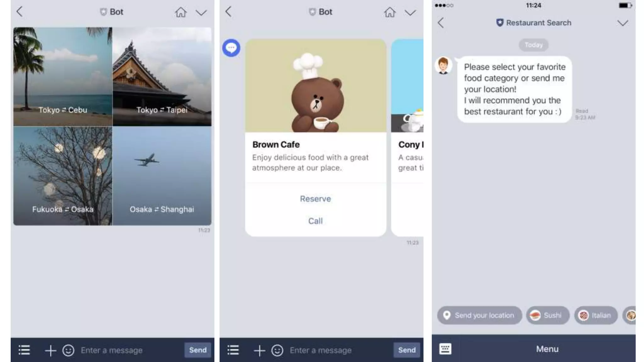Open Tokyo–Taipei route image
This screenshot has width=644, height=362.
[162, 77]
